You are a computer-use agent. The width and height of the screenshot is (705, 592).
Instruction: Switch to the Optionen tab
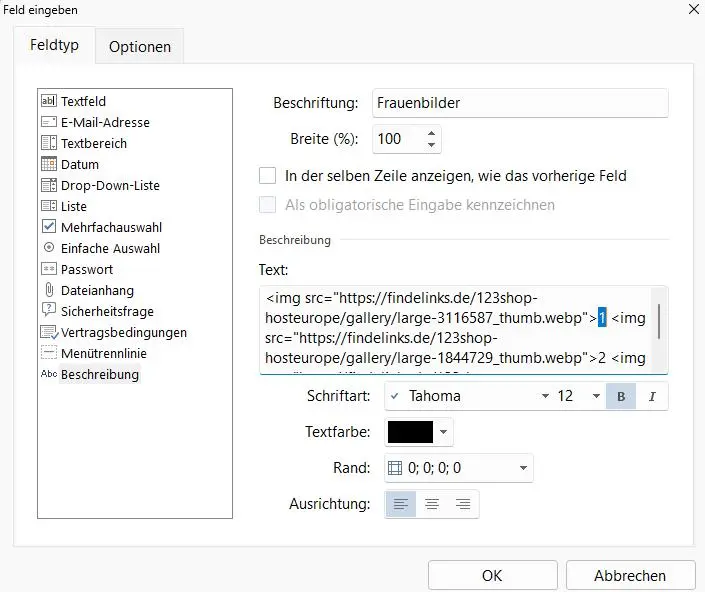tap(140, 46)
